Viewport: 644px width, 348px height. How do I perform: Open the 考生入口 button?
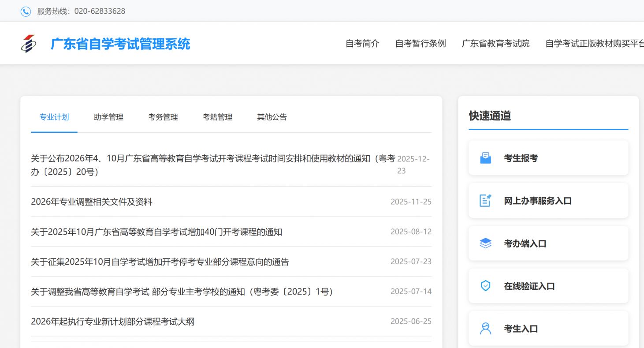click(x=548, y=329)
